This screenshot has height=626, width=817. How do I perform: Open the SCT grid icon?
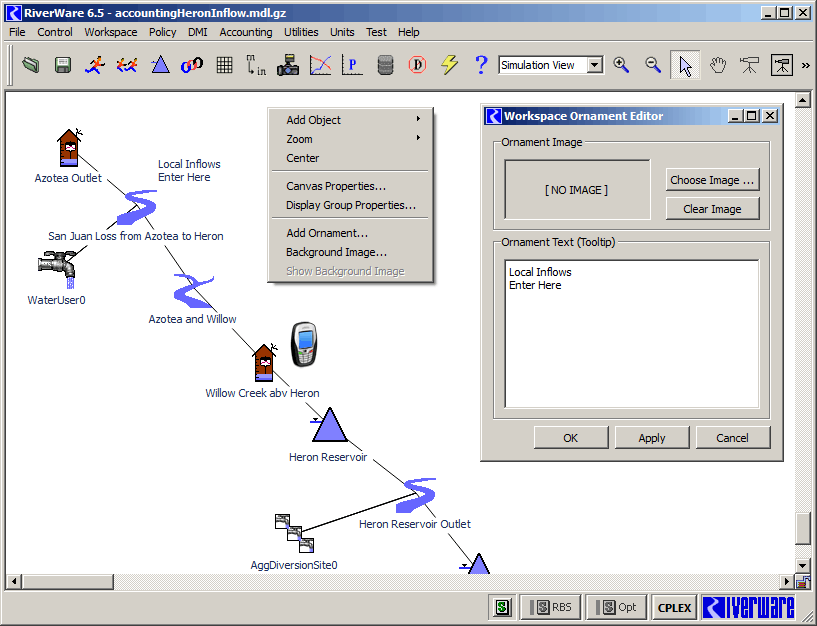click(225, 65)
